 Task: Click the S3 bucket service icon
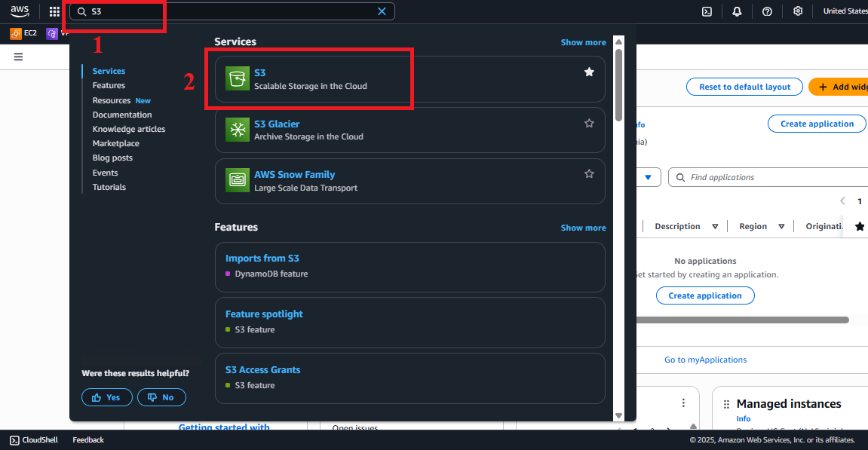[238, 78]
